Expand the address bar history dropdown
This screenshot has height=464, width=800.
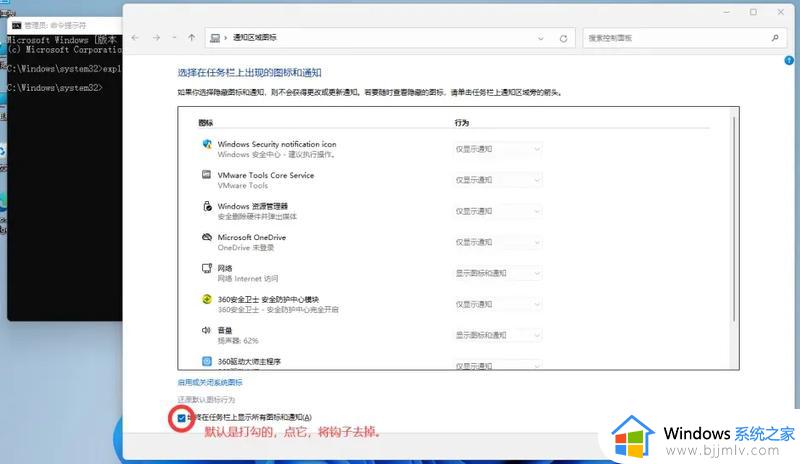click(x=541, y=38)
